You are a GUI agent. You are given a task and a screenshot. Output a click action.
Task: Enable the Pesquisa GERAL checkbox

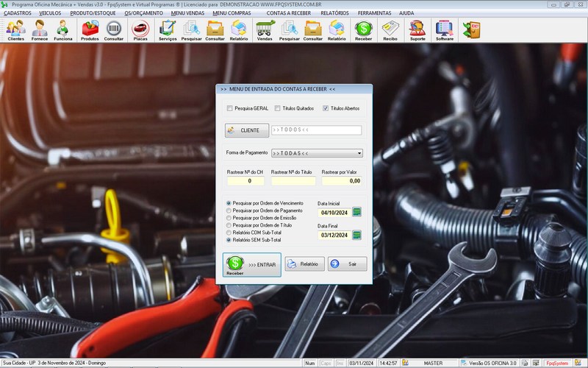[230, 108]
